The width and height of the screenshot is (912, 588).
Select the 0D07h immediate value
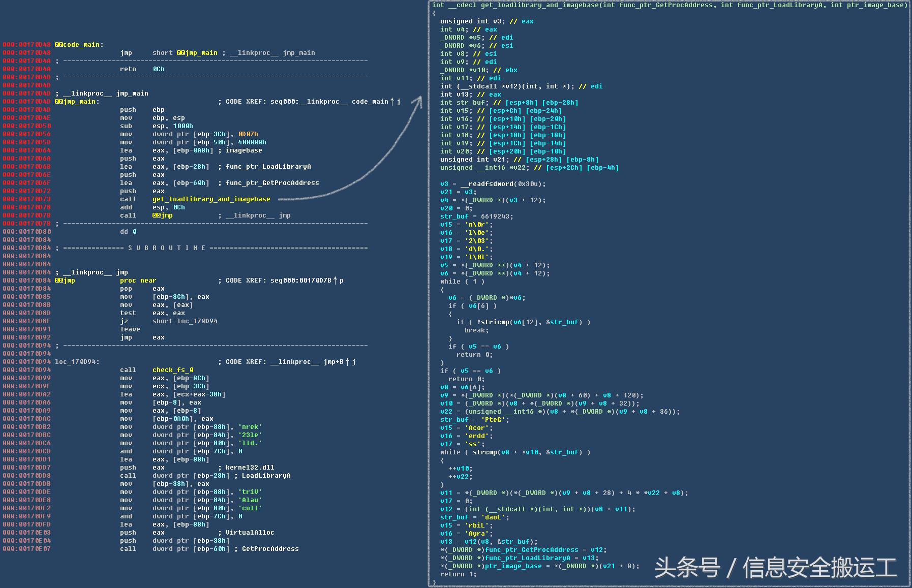pyautogui.click(x=248, y=134)
